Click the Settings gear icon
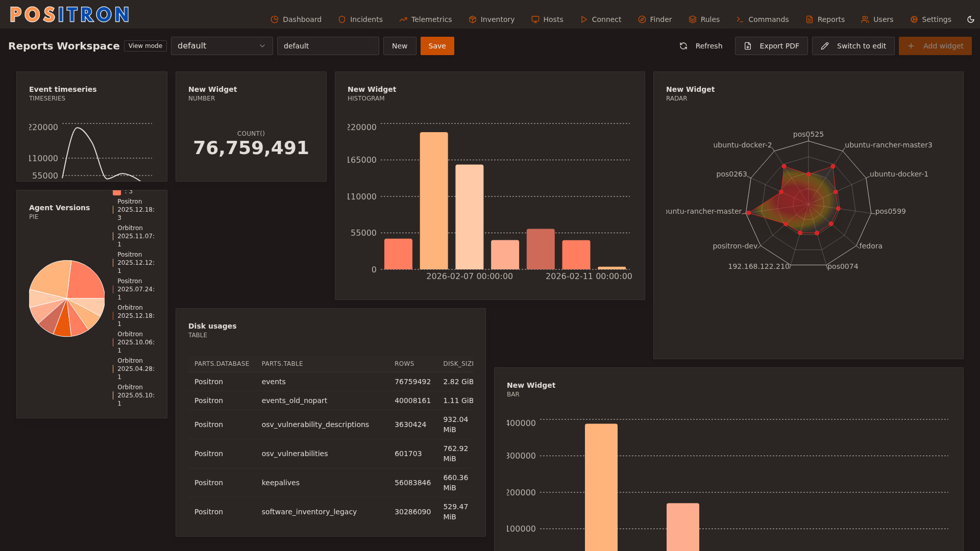The height and width of the screenshot is (551, 980). [914, 19]
